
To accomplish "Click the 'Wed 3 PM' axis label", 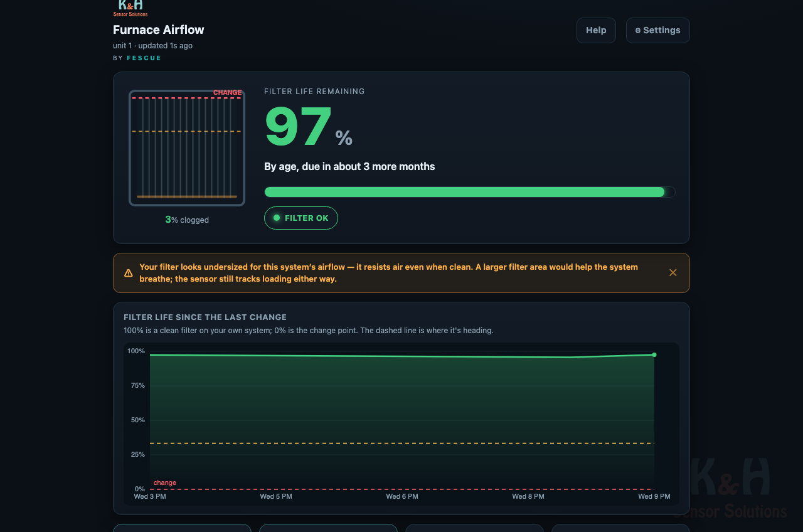I will 150,496.
